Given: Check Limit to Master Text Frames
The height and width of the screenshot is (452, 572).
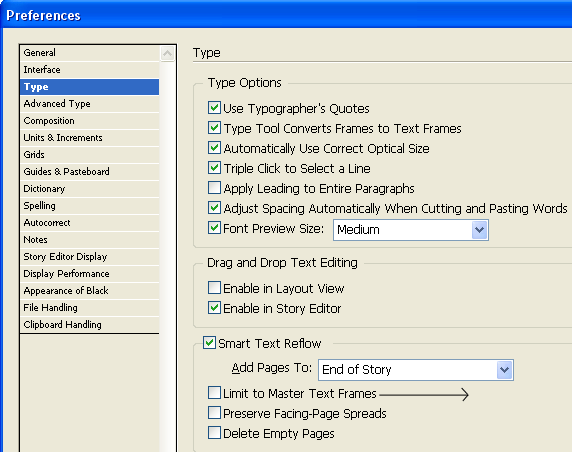Looking at the screenshot, I should point(214,393).
